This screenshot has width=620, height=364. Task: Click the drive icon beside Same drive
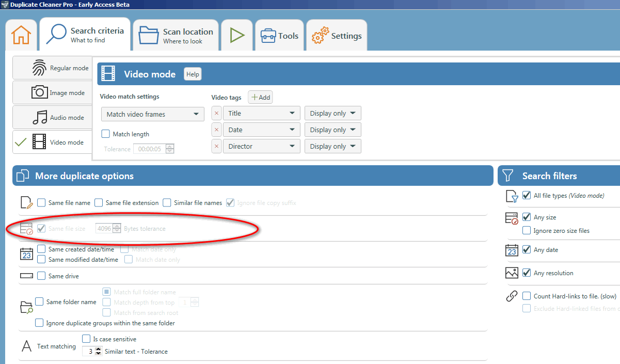click(x=26, y=276)
